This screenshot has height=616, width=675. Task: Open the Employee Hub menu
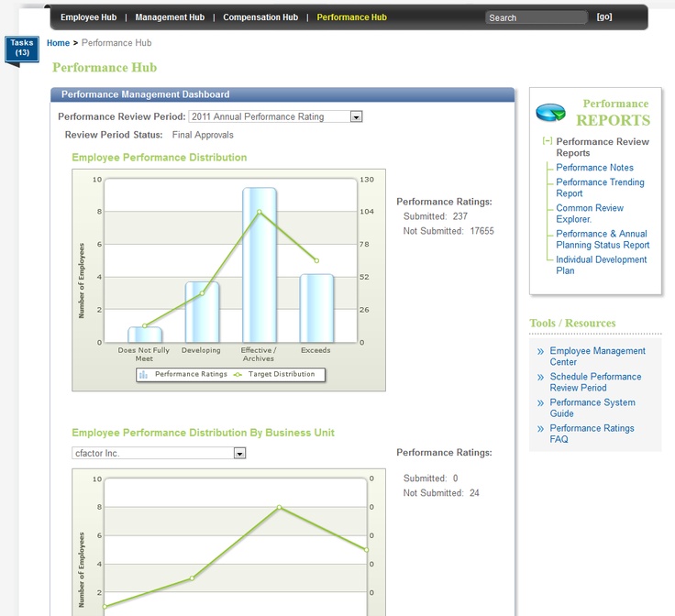coord(89,17)
